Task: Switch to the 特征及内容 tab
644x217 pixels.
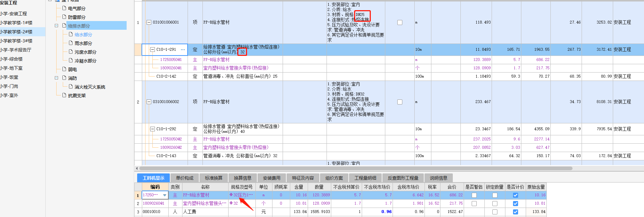Action: click(x=303, y=178)
